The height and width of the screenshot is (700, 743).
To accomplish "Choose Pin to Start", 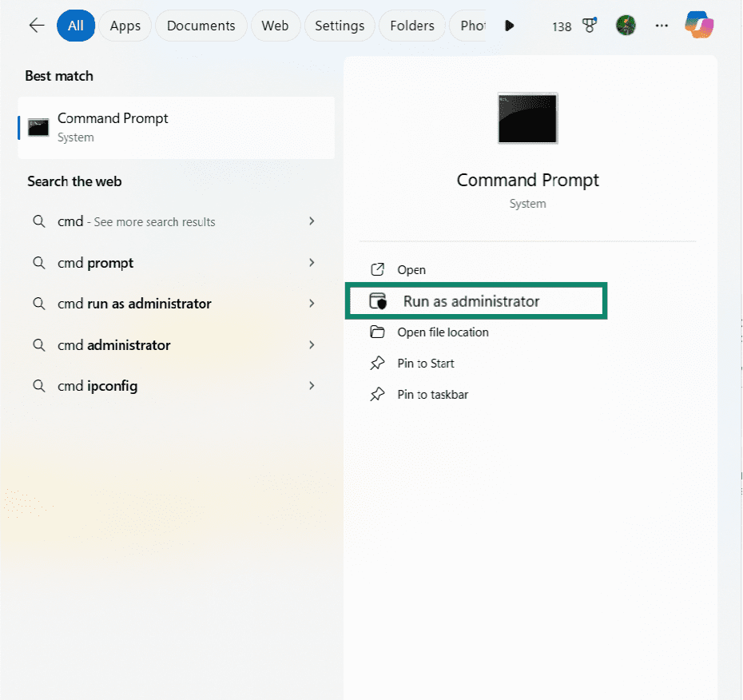I will point(426,364).
